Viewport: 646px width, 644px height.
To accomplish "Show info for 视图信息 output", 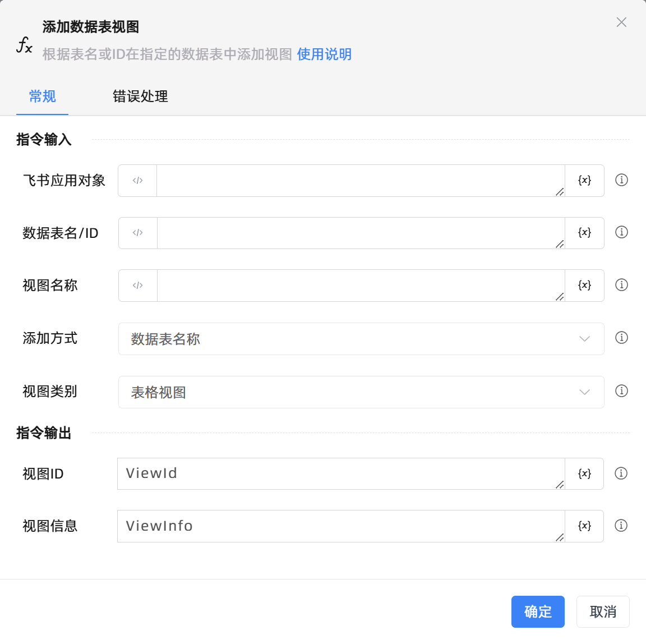I will pos(621,526).
